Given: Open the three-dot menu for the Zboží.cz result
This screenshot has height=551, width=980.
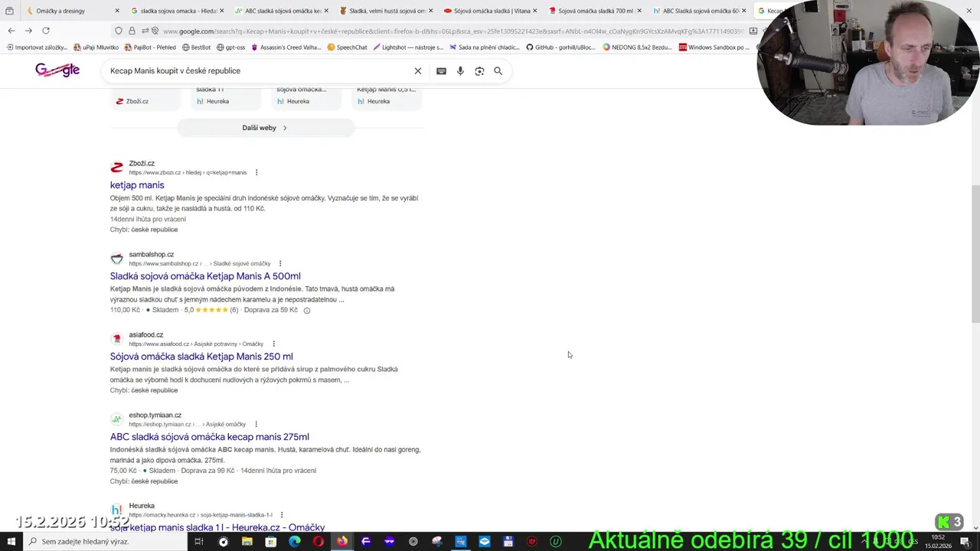Looking at the screenshot, I should tap(256, 172).
